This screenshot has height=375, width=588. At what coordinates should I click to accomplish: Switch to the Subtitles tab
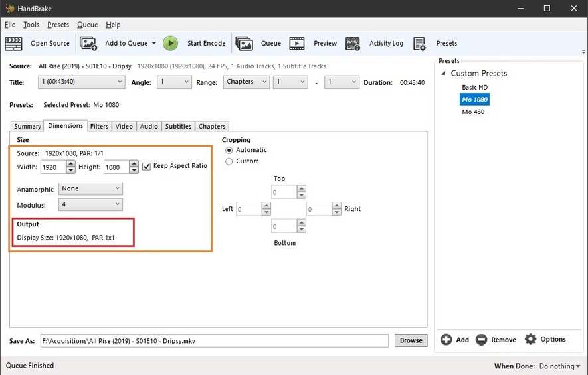tap(178, 127)
